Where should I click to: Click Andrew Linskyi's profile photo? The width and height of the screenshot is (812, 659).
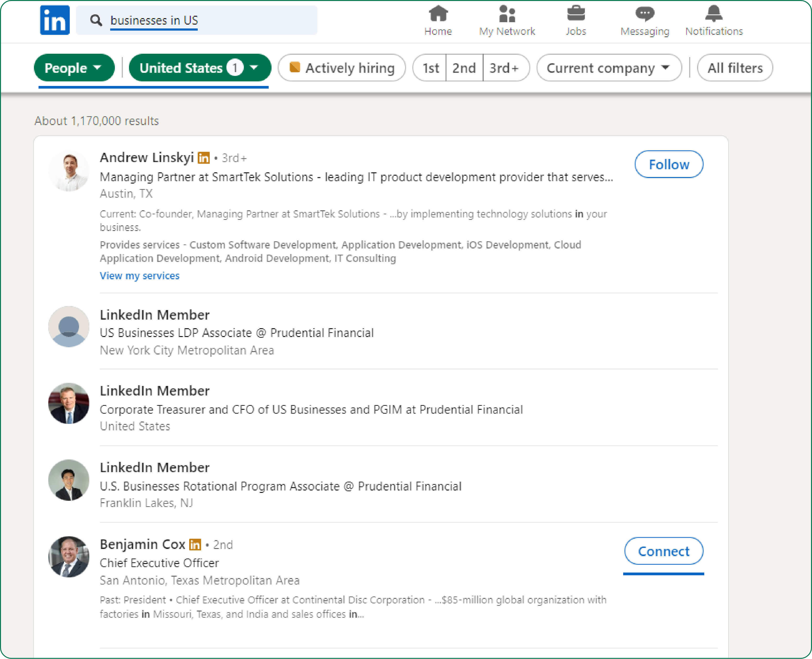69,171
